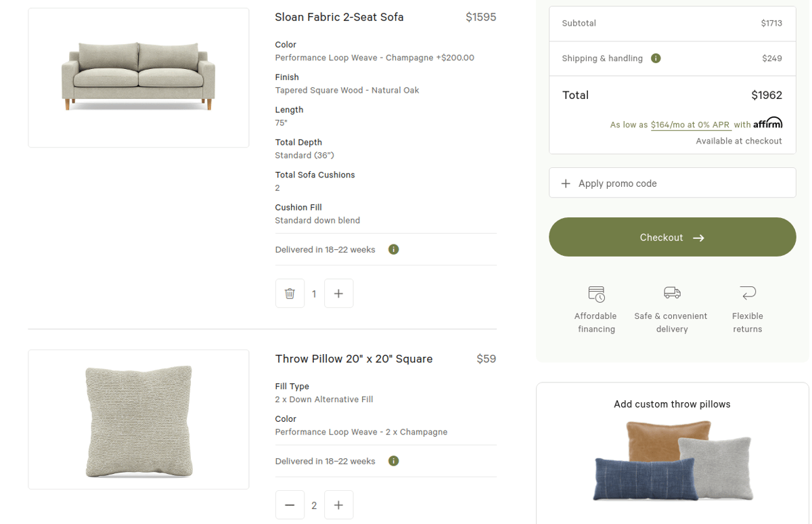Screen dimensions: 812x524
Task: Click the Flexible returns arrow icon
Action: tap(747, 294)
